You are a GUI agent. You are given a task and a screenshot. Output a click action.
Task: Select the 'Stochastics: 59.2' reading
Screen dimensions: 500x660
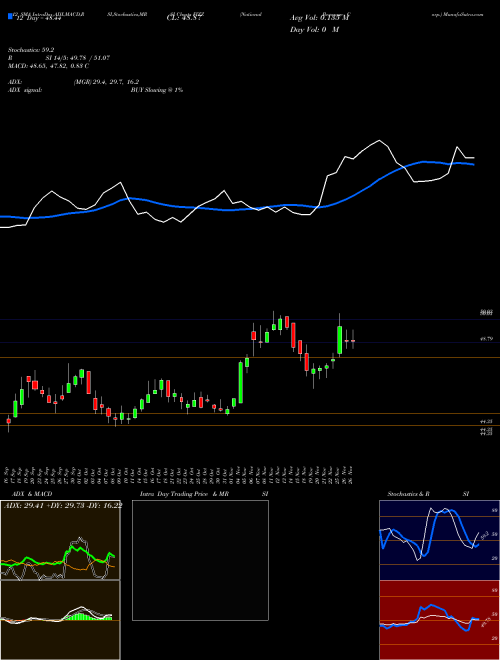point(30,50)
